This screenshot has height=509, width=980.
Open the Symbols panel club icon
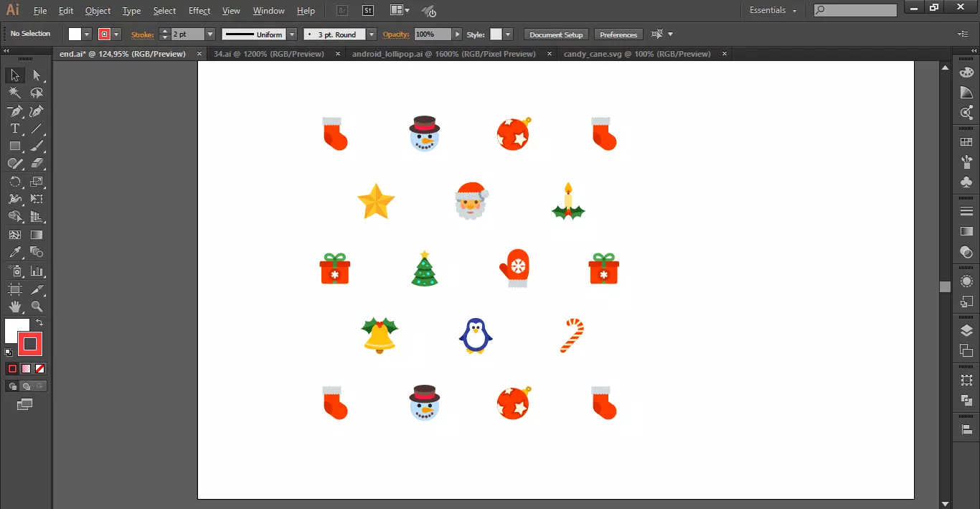966,182
